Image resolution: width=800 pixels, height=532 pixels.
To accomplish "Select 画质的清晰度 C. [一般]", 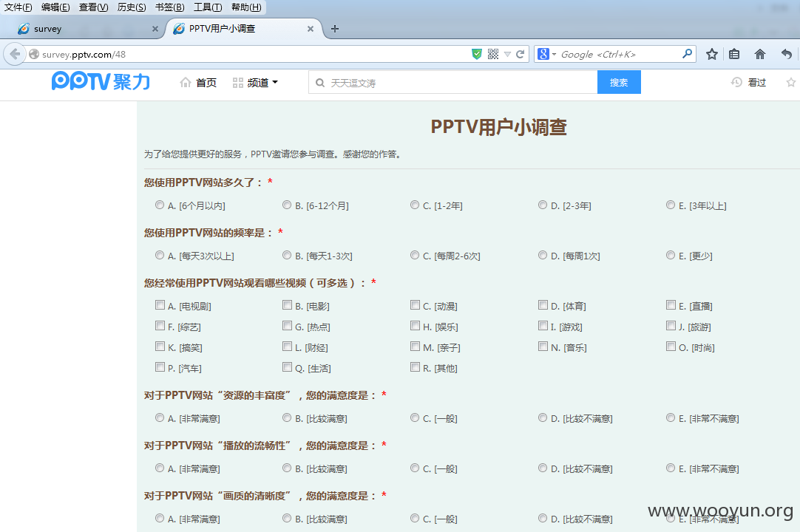I will 415,518.
